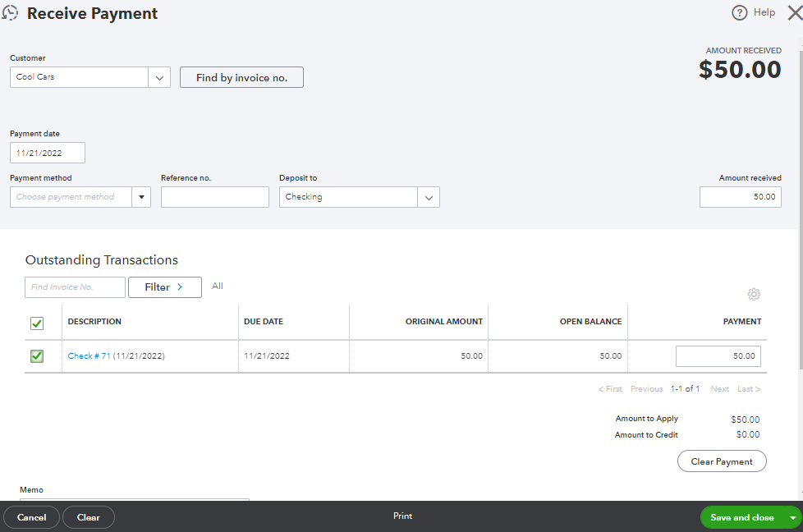Click the Payment date field
The image size is (803, 532).
pyautogui.click(x=48, y=153)
